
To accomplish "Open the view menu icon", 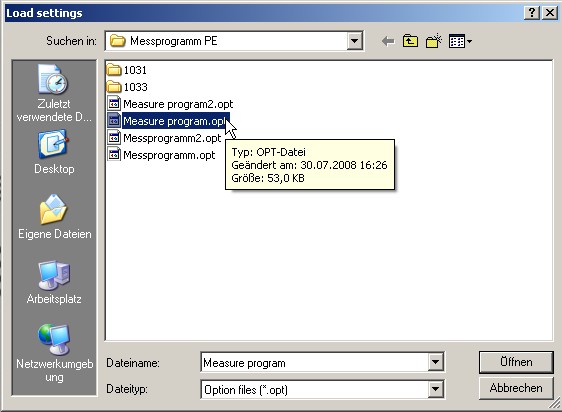I will 460,41.
